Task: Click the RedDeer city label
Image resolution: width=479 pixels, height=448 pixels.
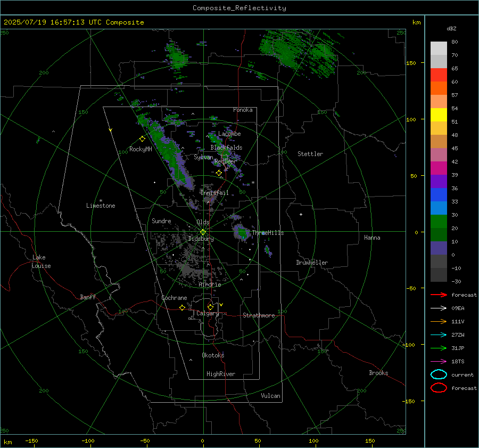Action: pyautogui.click(x=226, y=161)
